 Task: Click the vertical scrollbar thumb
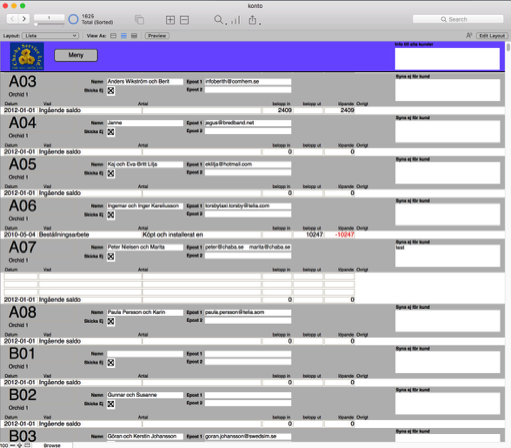pos(508,47)
